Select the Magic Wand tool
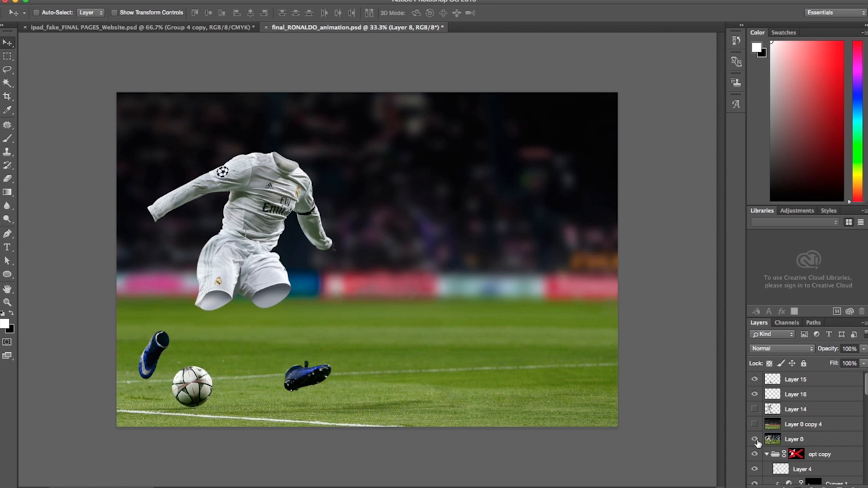The width and height of the screenshot is (868, 488). tap(7, 83)
